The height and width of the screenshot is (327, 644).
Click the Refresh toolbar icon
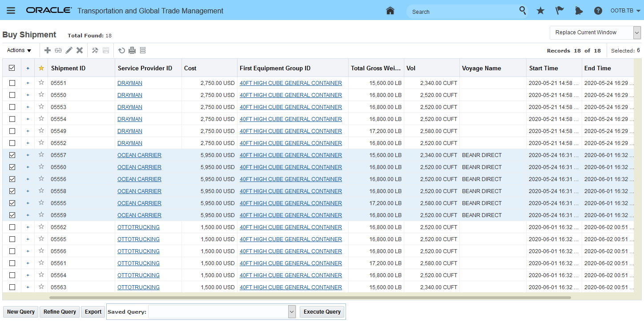click(121, 50)
